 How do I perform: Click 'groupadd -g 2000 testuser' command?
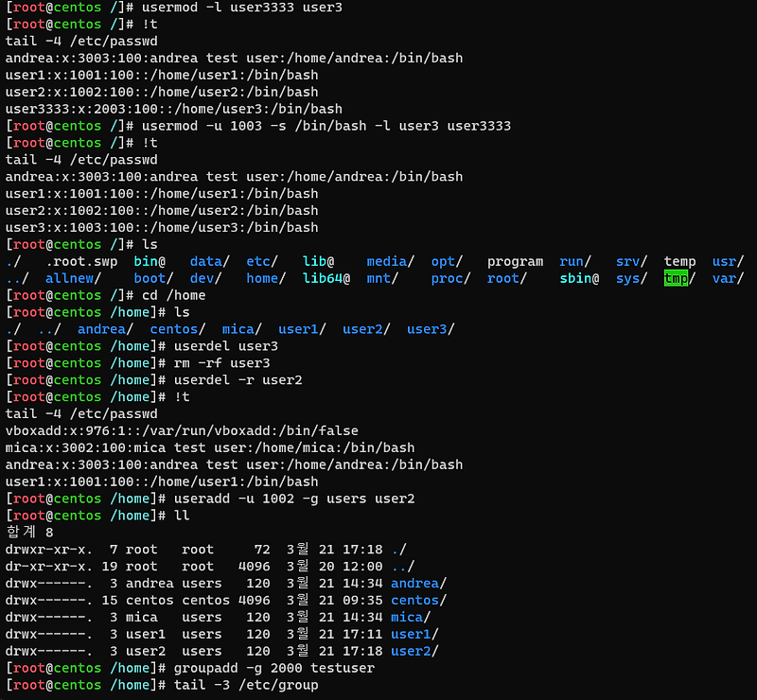click(274, 668)
